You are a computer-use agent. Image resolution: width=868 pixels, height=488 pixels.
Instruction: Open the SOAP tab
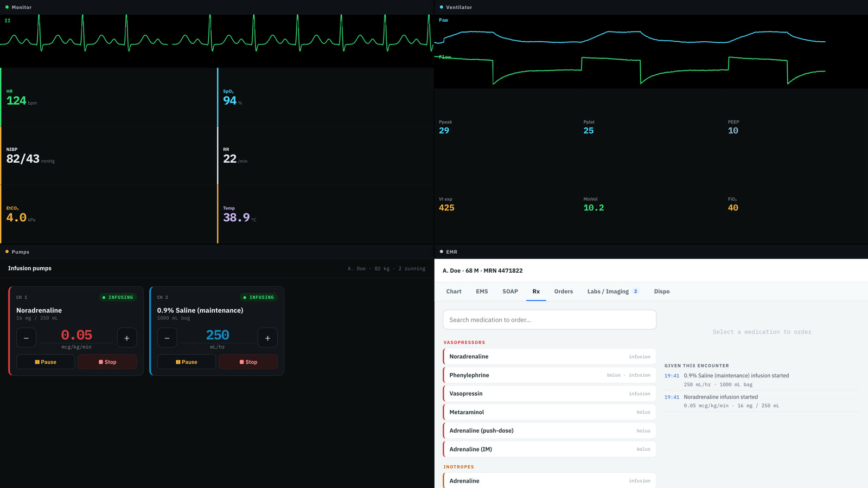tap(510, 292)
